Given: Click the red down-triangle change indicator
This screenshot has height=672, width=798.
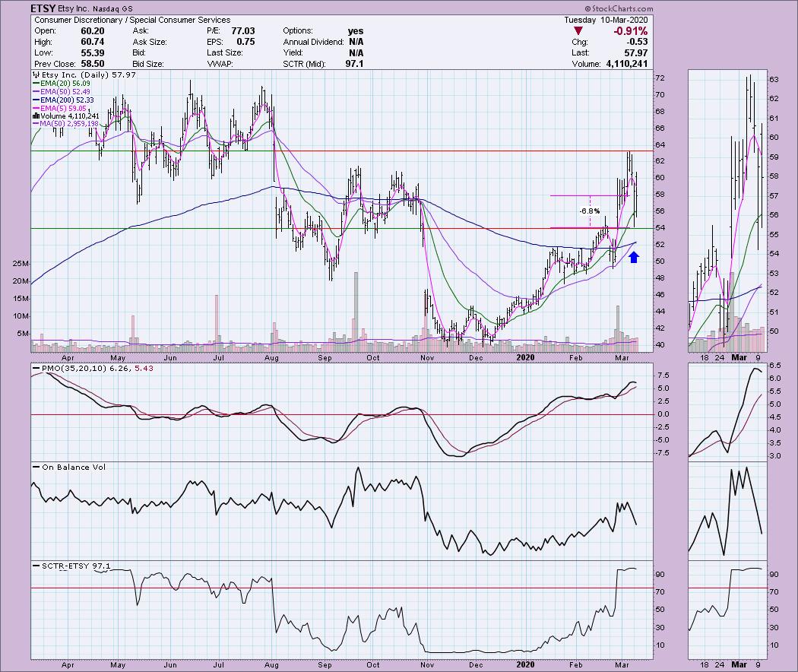Looking at the screenshot, I should pyautogui.click(x=578, y=31).
